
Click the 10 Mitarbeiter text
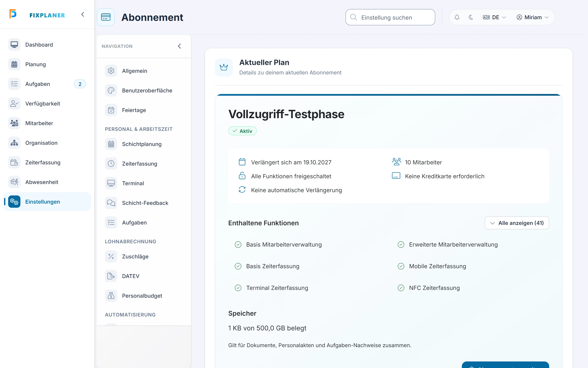click(423, 162)
